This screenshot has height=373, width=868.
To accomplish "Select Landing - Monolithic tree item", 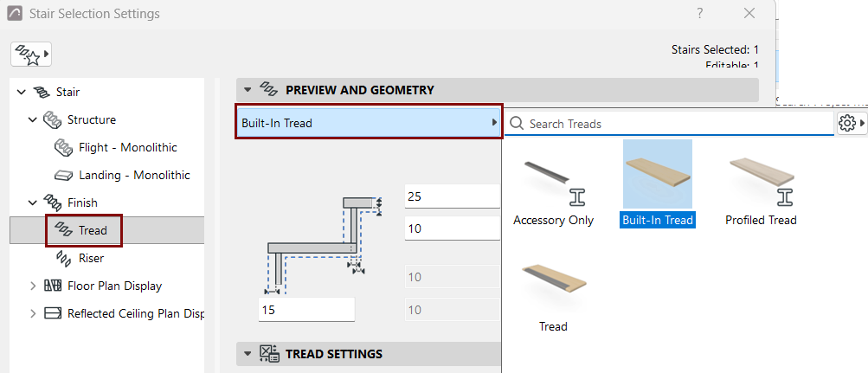I will 134,175.
